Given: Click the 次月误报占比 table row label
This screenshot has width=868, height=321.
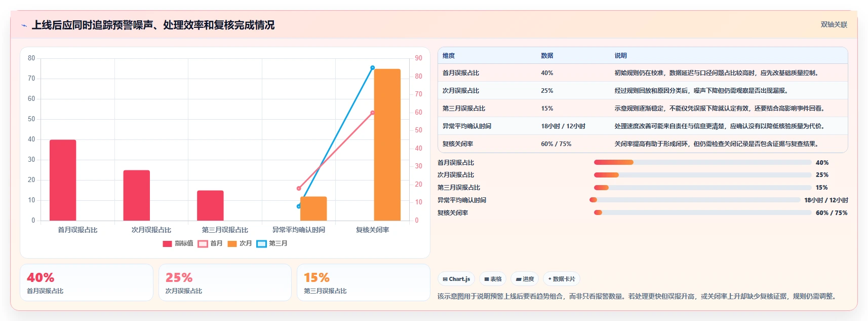Looking at the screenshot, I should [x=461, y=91].
